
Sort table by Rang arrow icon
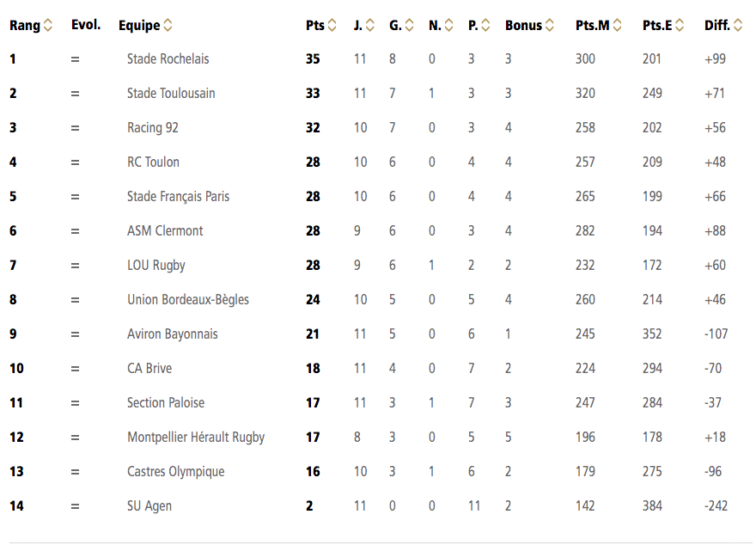(48, 25)
